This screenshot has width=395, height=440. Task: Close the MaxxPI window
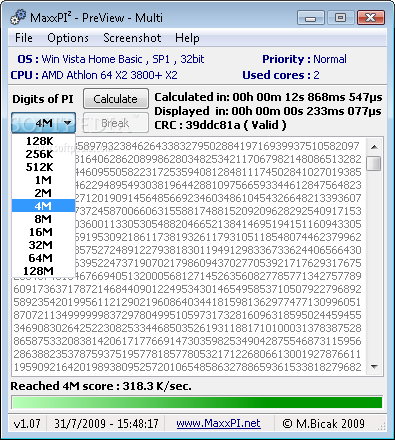371,17
